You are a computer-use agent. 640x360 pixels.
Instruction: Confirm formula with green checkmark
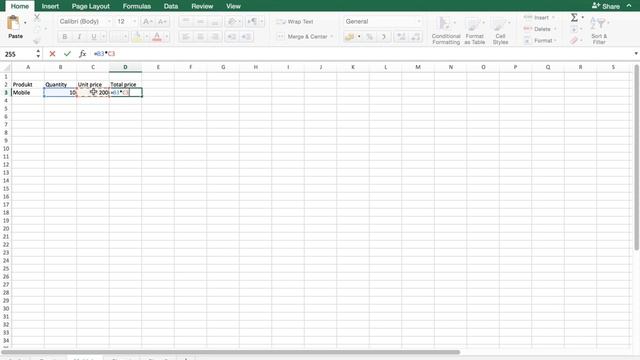pyautogui.click(x=67, y=53)
